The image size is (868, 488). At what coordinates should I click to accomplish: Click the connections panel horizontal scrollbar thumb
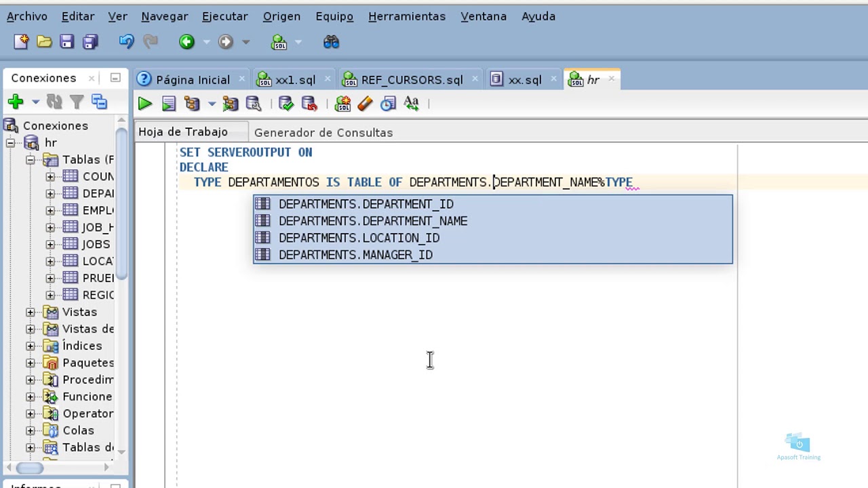pos(30,468)
